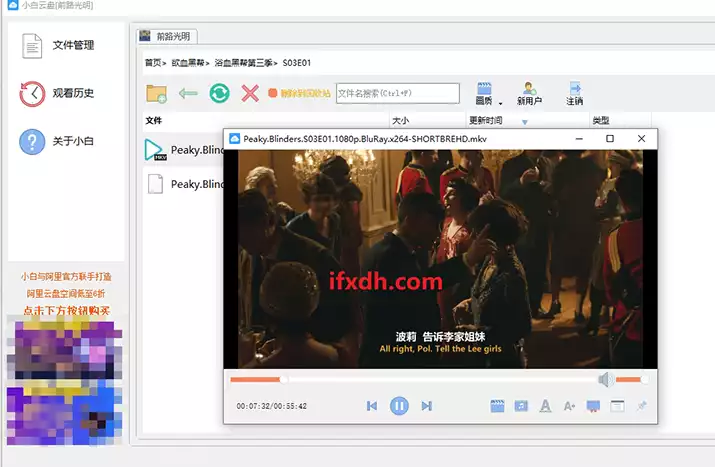This screenshot has height=467, width=715.
Task: Click the music note audio track icon
Action: pos(521,406)
